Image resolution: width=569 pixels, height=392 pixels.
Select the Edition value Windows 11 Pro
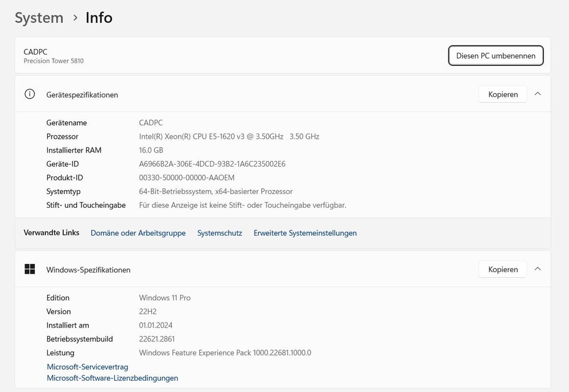pos(166,298)
